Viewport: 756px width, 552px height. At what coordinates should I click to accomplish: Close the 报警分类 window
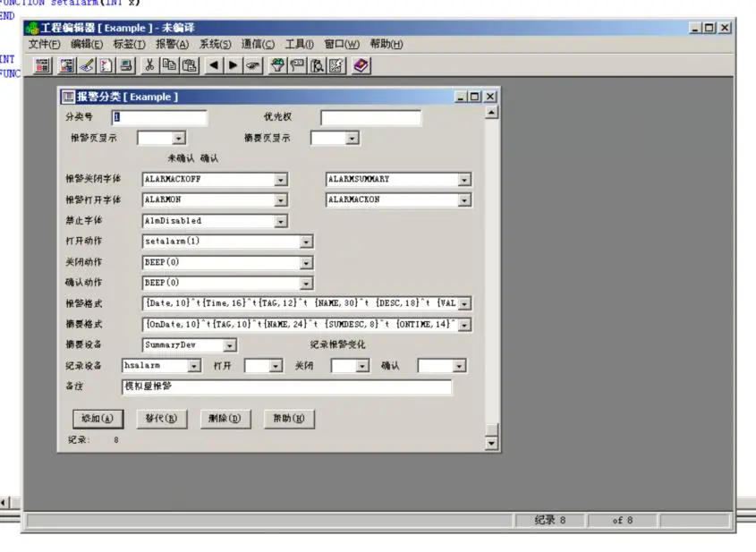click(490, 97)
